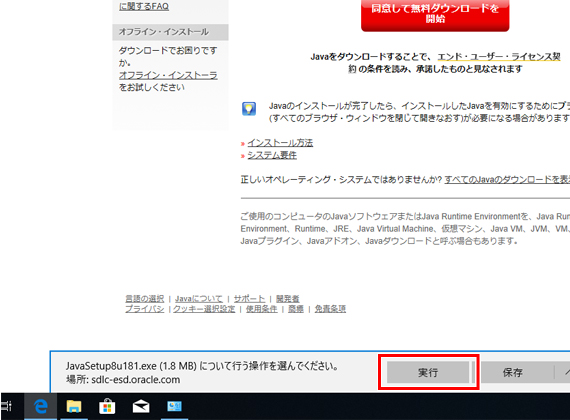Open the オフライン・インストーラ link
Image resolution: width=570 pixels, height=420 pixels.
[x=168, y=75]
